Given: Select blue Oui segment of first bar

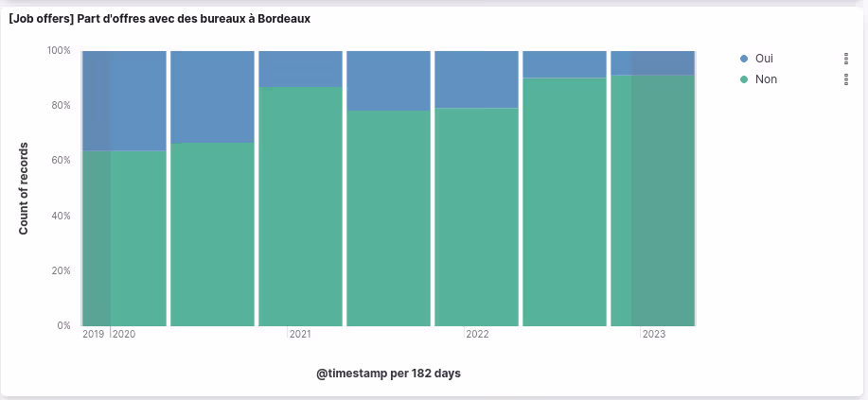Looking at the screenshot, I should coord(125,99).
